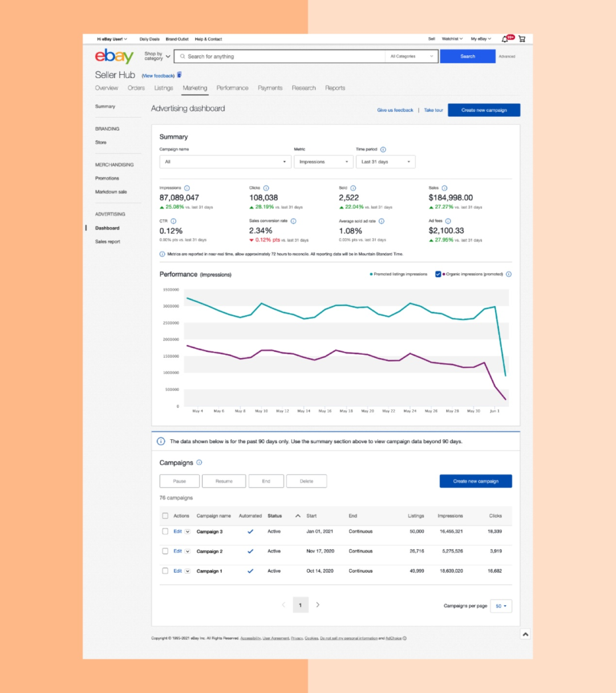The height and width of the screenshot is (693, 616).
Task: Switch to the Orders tab
Action: point(136,88)
